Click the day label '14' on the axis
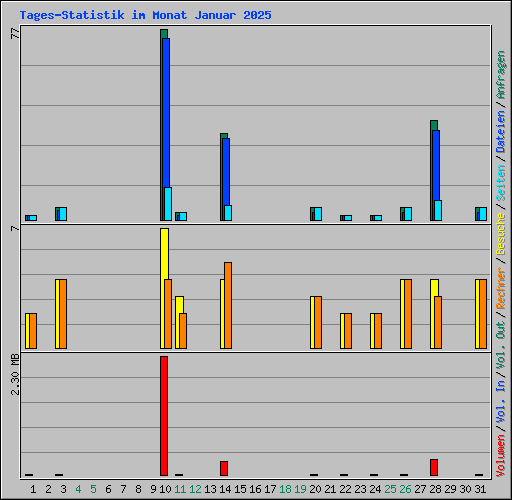Image resolution: width=512 pixels, height=500 pixels. 225,489
